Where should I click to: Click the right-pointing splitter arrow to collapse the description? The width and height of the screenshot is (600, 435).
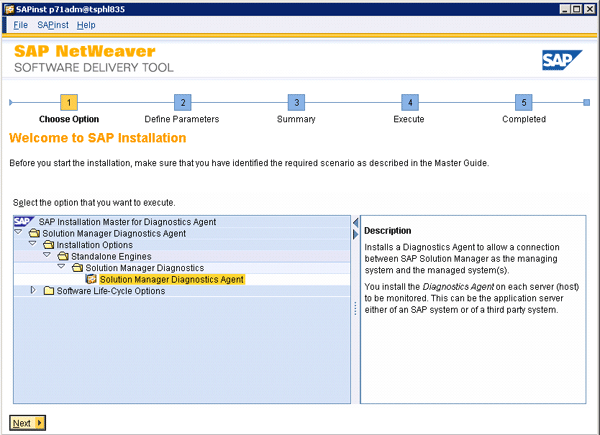(355, 234)
